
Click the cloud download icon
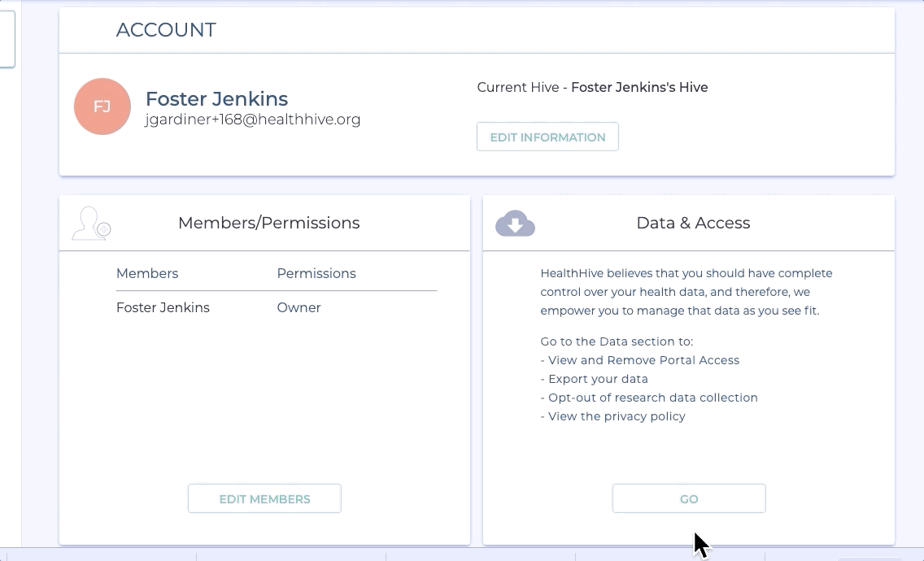515,223
